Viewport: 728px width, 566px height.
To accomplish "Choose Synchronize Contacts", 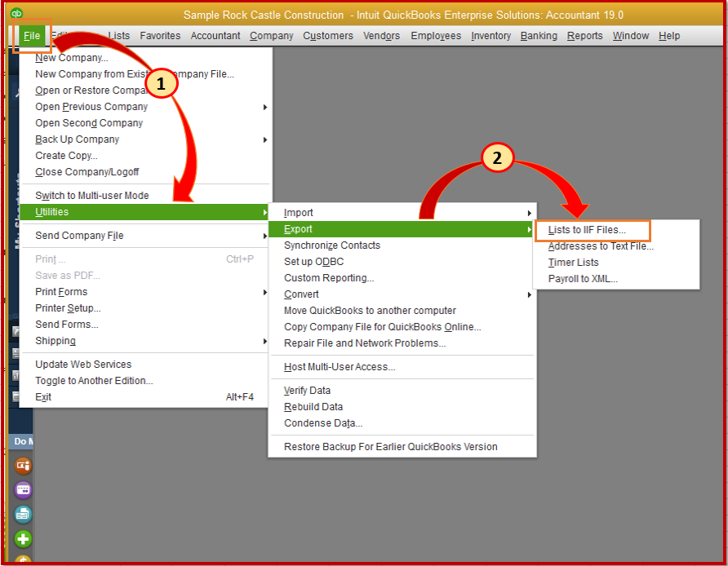I will [x=332, y=245].
